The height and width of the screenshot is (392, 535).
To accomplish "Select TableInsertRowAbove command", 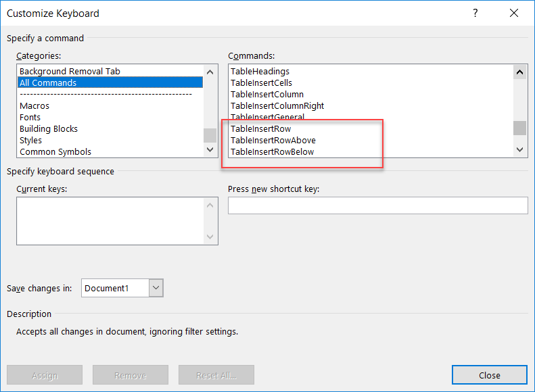I will 273,141.
